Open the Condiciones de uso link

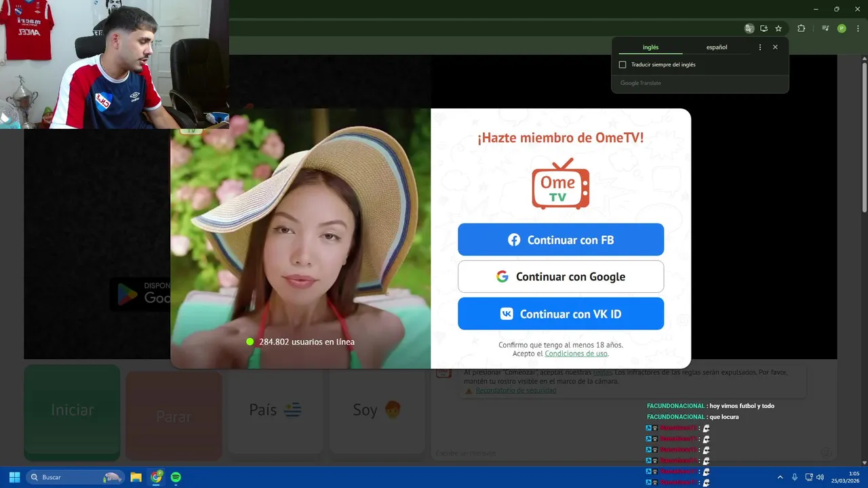(576, 353)
